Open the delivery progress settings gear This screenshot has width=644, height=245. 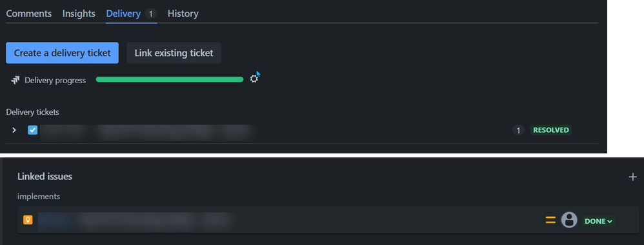254,79
